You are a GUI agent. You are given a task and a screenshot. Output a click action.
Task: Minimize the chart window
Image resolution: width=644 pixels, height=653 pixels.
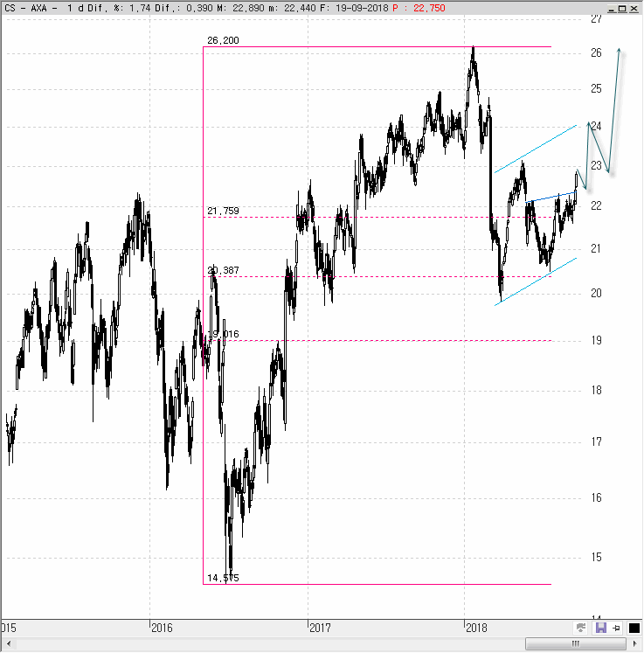tap(612, 9)
